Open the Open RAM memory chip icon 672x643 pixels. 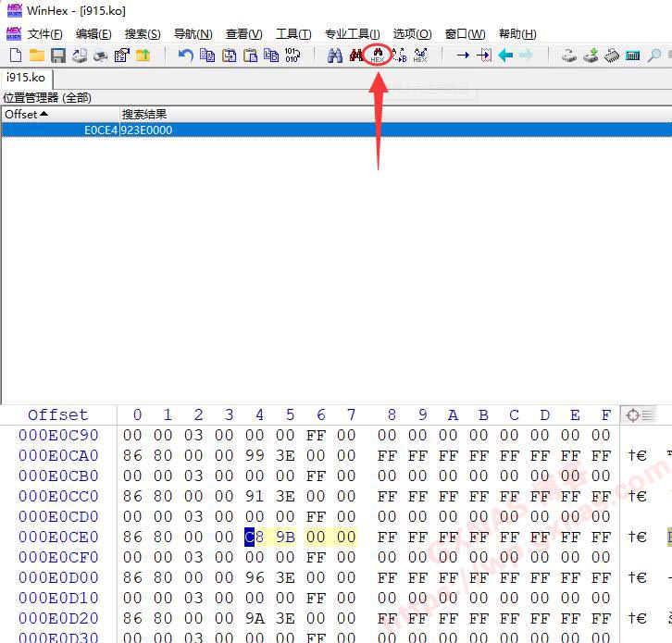coord(612,56)
